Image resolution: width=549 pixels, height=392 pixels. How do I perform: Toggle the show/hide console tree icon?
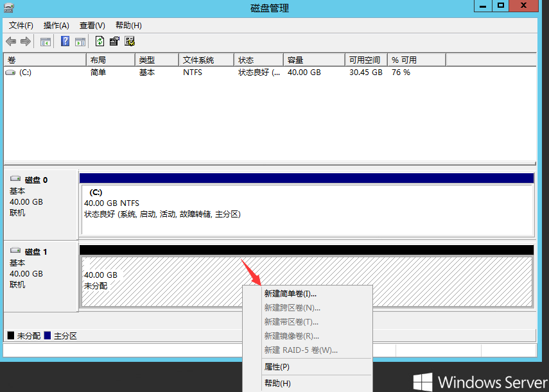click(46, 42)
